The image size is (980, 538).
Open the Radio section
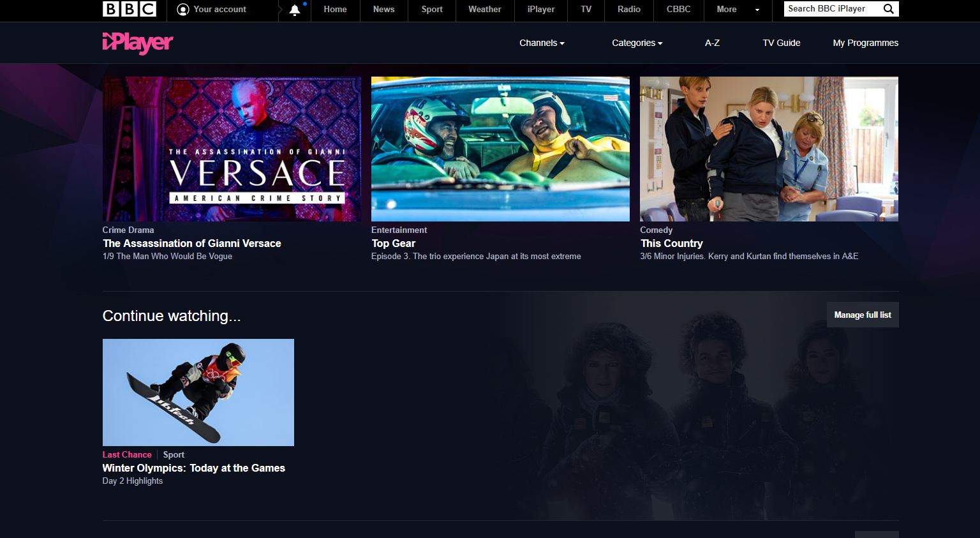629,10
